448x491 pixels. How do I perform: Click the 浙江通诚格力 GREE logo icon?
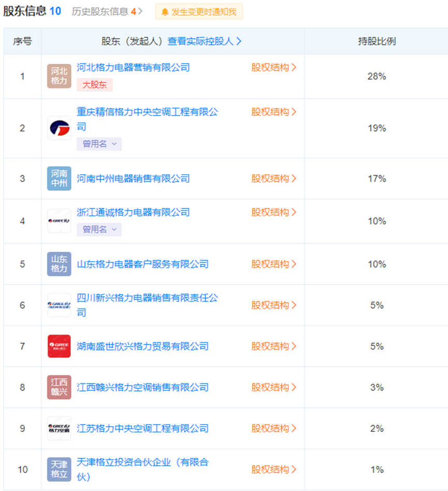coord(59,221)
